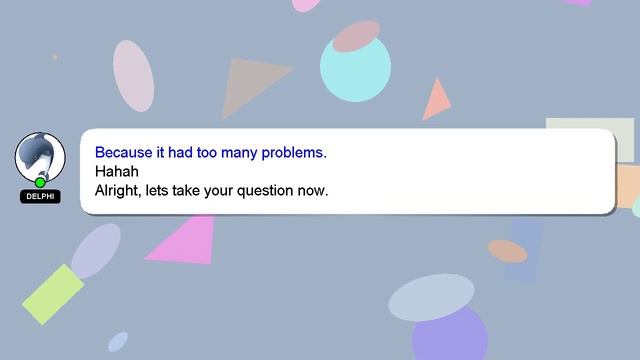Click the lime green rectangle shape
The width and height of the screenshot is (640, 360).
[53, 294]
